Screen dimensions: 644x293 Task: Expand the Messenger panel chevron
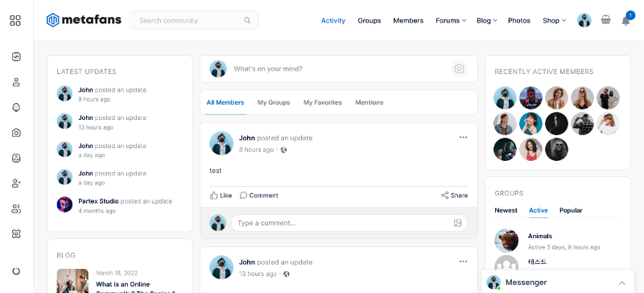point(621,283)
